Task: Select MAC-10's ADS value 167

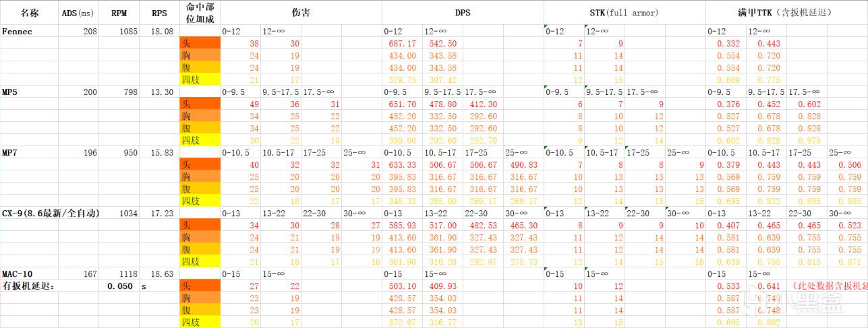Action: tap(90, 273)
